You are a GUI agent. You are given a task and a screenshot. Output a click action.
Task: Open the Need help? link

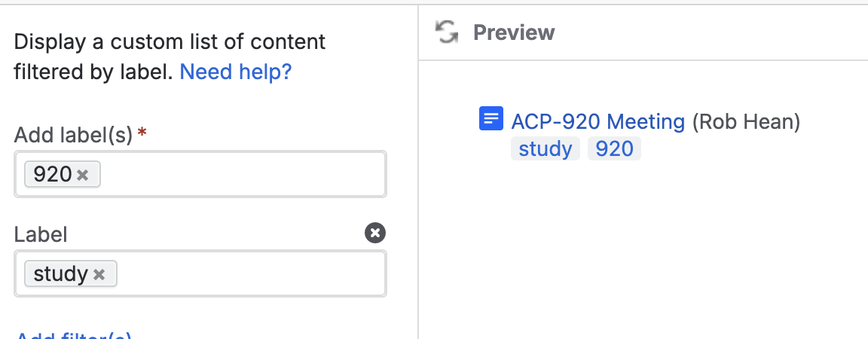(x=235, y=72)
